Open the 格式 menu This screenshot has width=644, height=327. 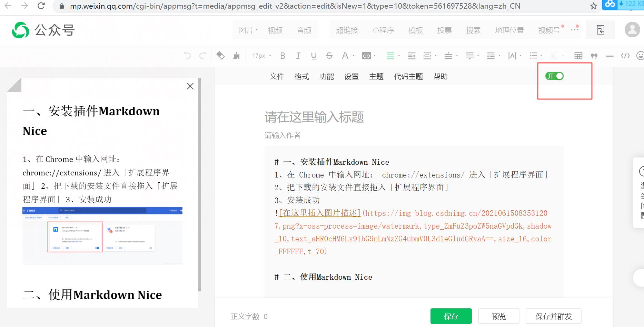point(302,76)
